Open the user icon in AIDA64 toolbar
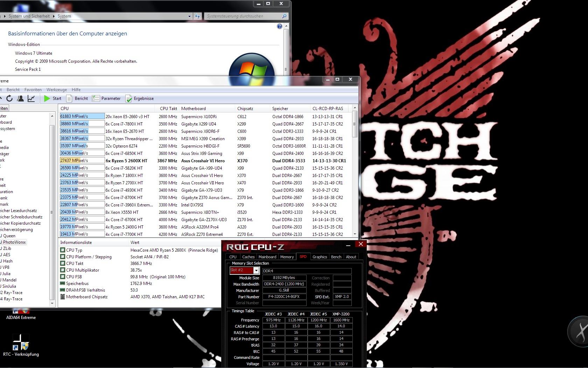This screenshot has height=368, width=588. point(21,98)
